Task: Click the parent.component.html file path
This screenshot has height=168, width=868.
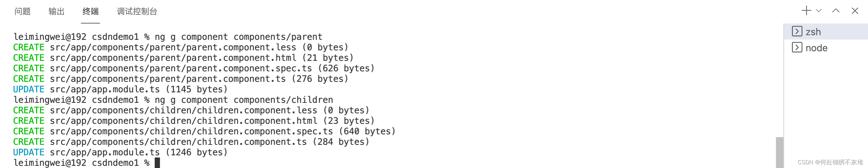Action: click(x=173, y=58)
